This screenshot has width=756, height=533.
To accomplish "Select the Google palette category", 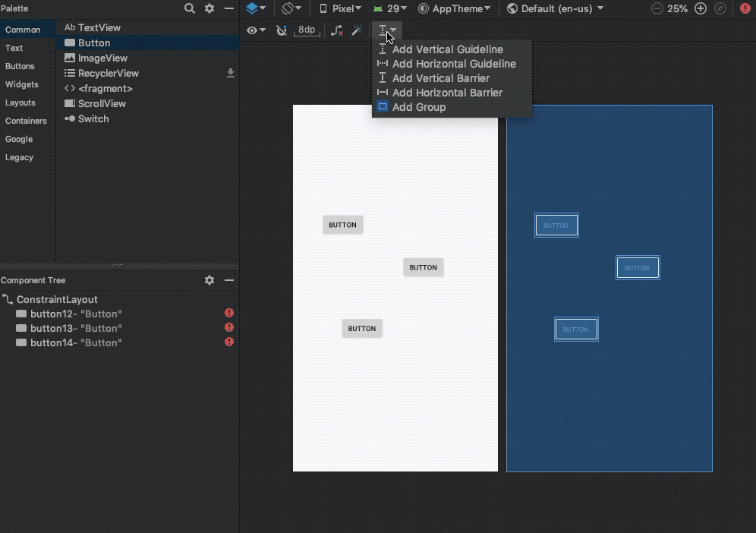I will [x=27, y=139].
